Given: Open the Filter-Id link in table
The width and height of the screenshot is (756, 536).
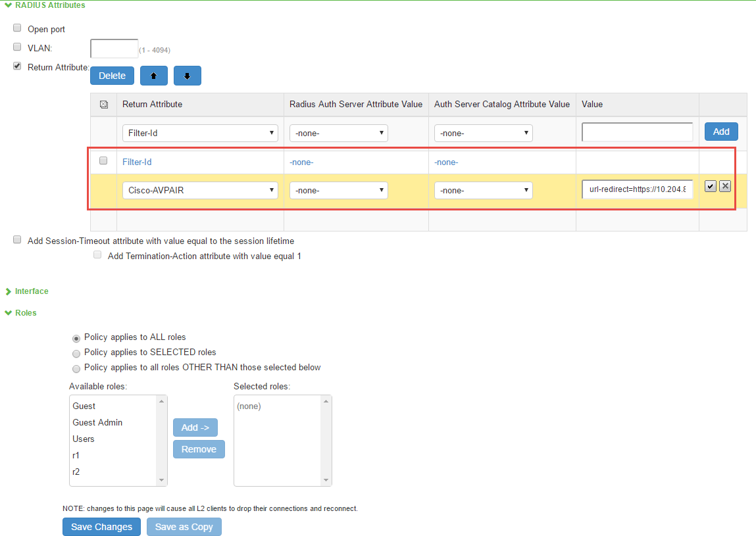Looking at the screenshot, I should coord(137,162).
